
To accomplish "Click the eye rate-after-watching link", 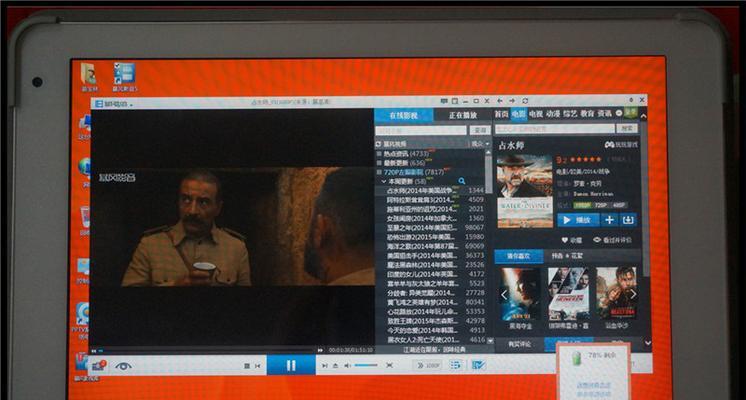I will pyautogui.click(x=612, y=240).
